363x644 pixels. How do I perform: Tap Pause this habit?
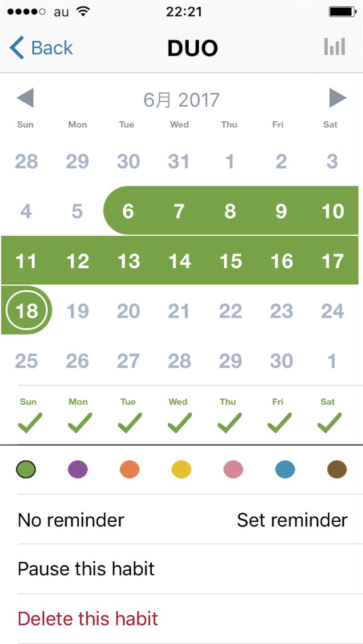click(86, 569)
